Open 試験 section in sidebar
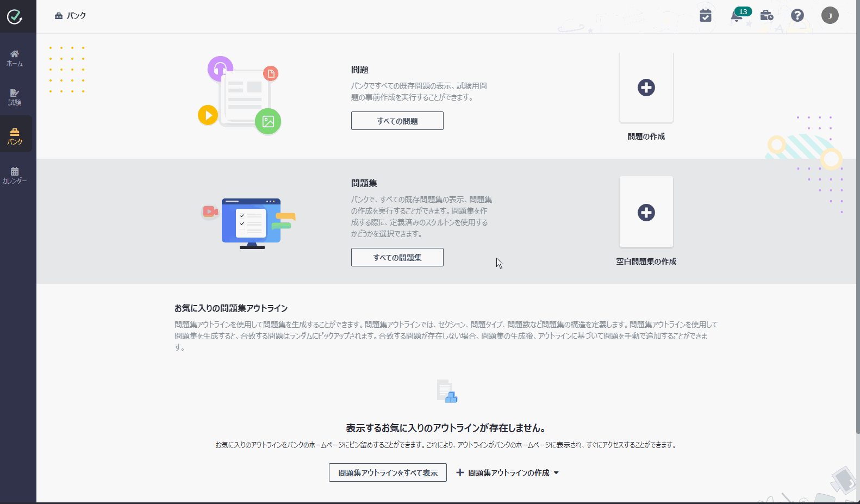 pos(15,97)
